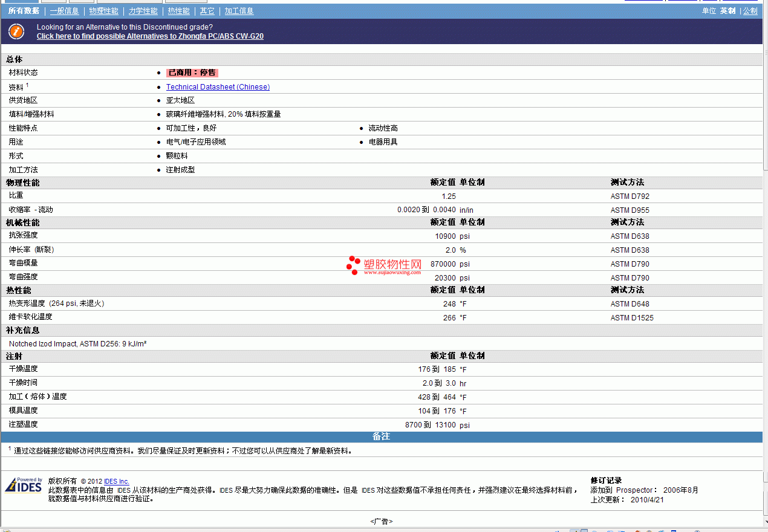Click the 已商用：停售 status label
This screenshot has width=768, height=532.
click(x=192, y=73)
